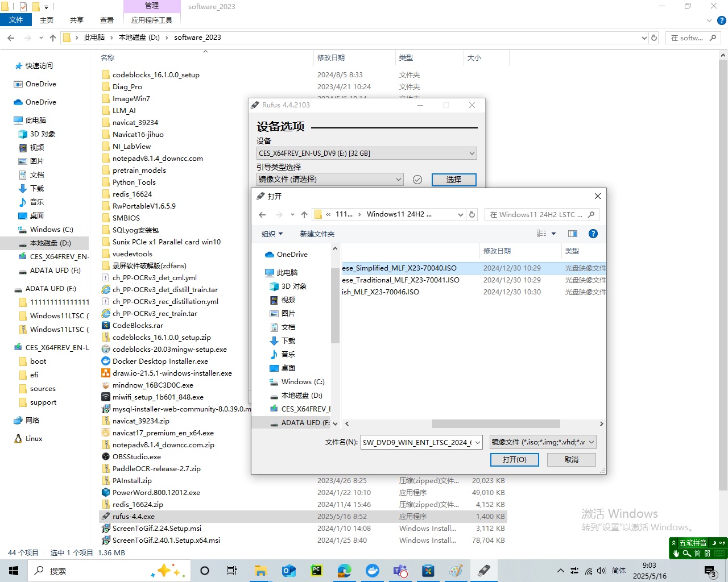728x582 pixels.
Task: Select Docker Desktop Installer.exe file
Action: tap(160, 361)
